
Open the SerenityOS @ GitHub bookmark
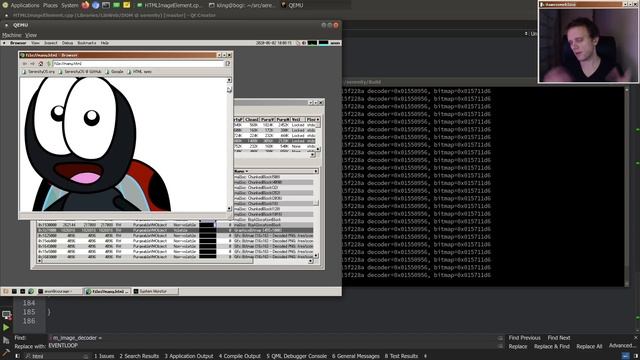coord(80,71)
